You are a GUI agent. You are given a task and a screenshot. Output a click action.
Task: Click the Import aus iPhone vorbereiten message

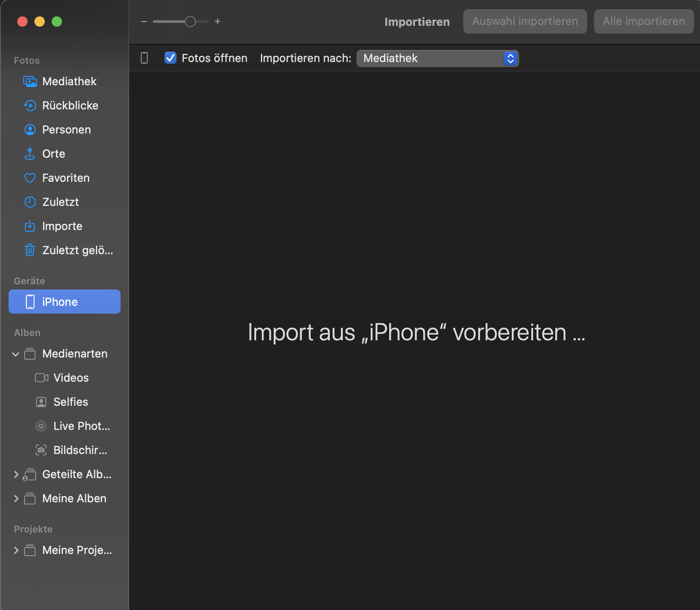pos(416,333)
